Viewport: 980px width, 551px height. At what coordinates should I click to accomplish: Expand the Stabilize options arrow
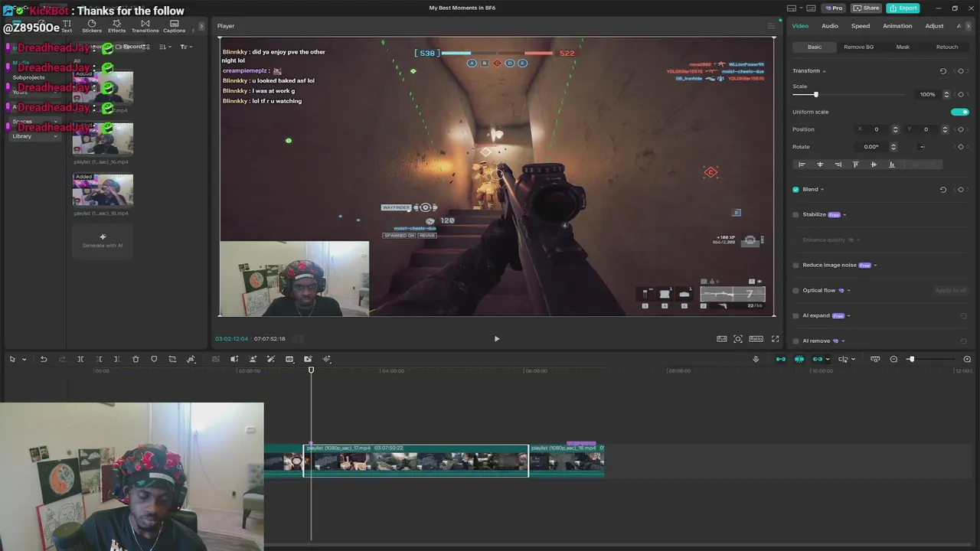point(844,215)
